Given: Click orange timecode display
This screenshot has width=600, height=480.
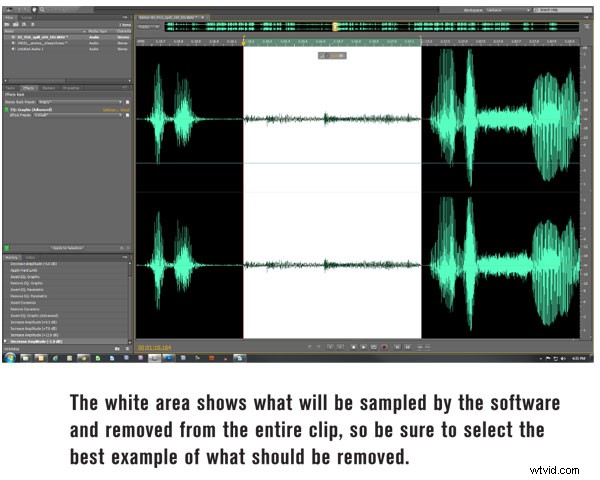Looking at the screenshot, I should click(155, 348).
